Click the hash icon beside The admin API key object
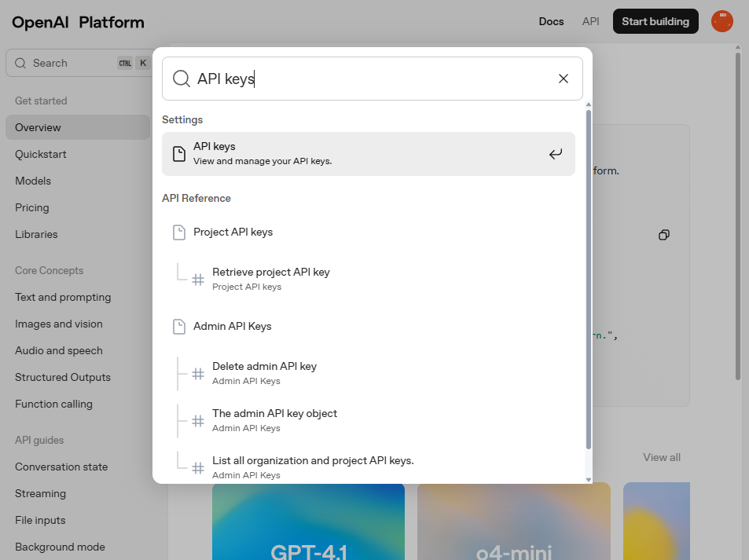 click(x=198, y=421)
